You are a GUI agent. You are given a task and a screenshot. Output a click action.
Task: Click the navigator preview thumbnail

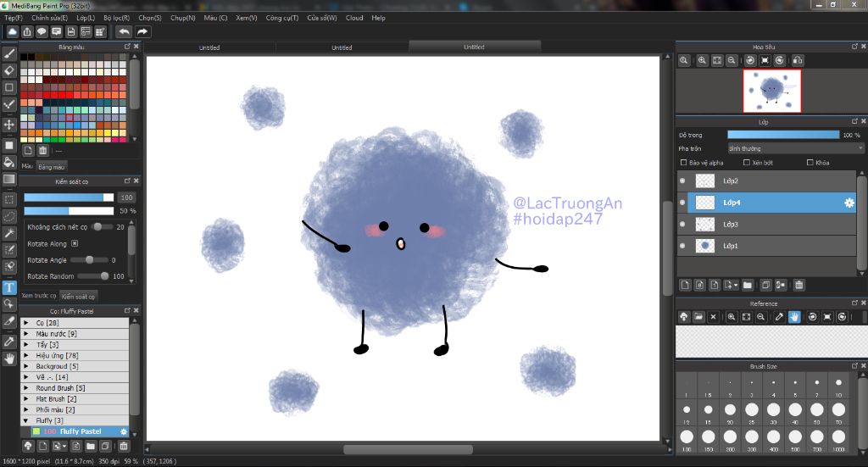771,91
